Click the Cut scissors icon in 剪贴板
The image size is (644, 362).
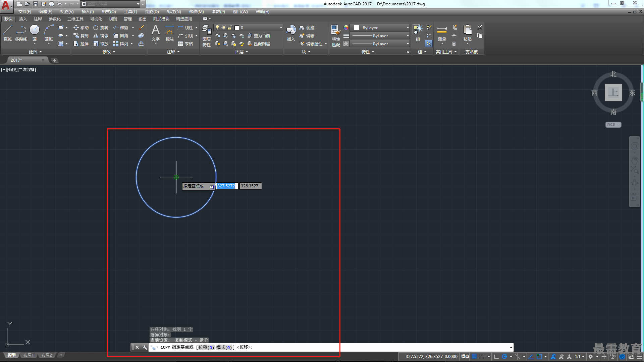[480, 27]
